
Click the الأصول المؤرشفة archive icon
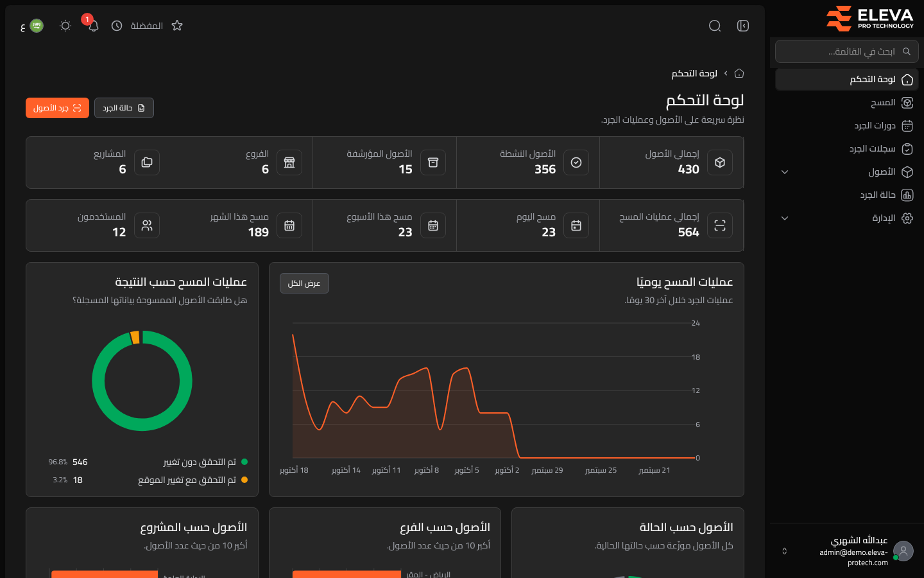(433, 162)
